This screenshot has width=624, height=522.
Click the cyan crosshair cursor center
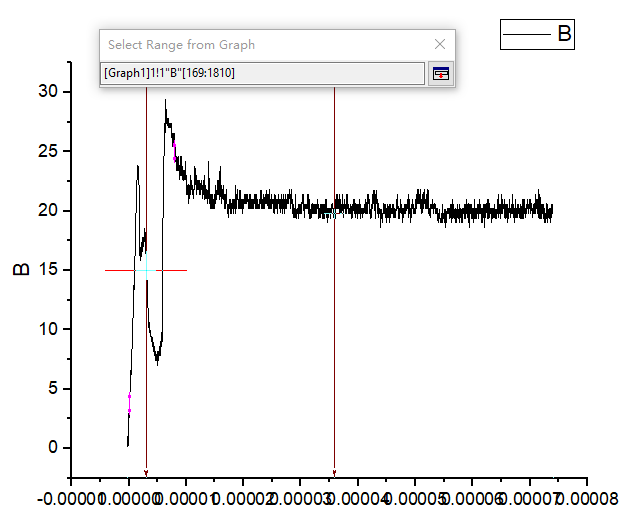point(146,270)
